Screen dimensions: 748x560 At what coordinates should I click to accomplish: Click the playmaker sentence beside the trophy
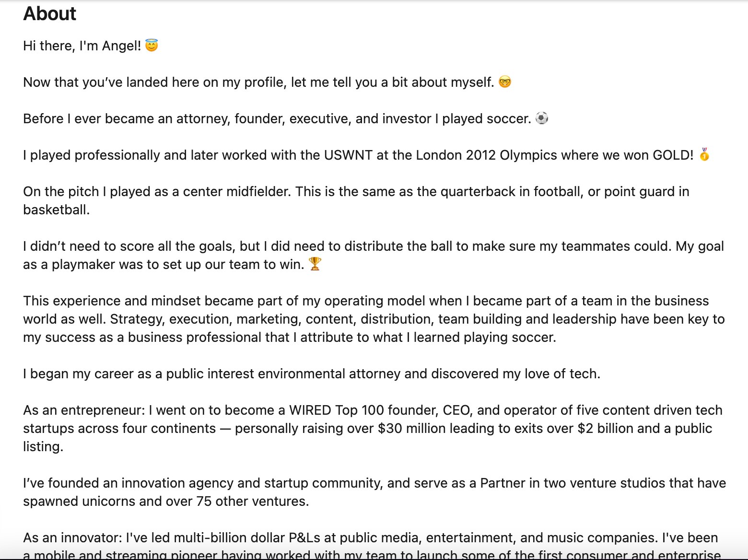(x=164, y=265)
